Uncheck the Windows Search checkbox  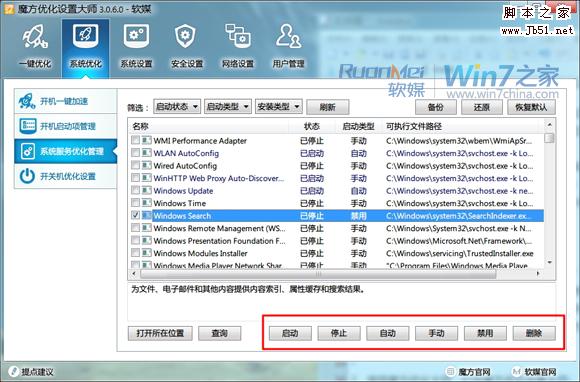pyautogui.click(x=135, y=215)
